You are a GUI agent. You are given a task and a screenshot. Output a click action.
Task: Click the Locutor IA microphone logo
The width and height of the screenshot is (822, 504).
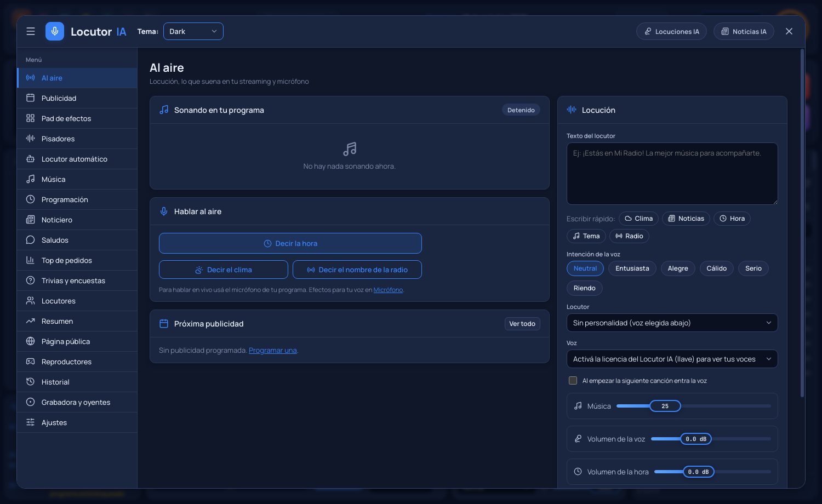(55, 31)
